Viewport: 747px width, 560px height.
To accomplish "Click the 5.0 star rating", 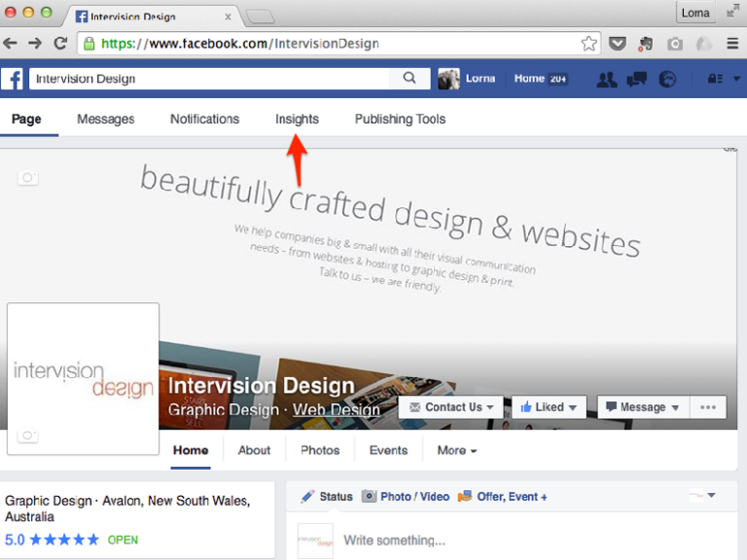I will 52,540.
